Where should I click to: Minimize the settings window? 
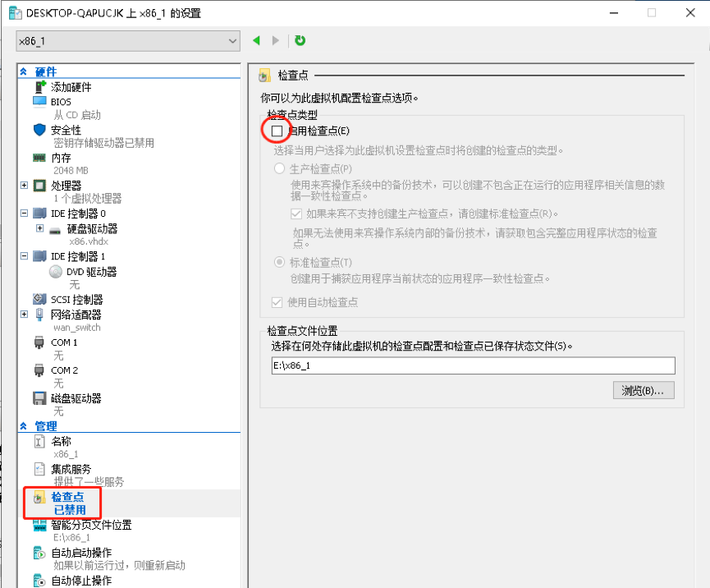click(x=613, y=13)
